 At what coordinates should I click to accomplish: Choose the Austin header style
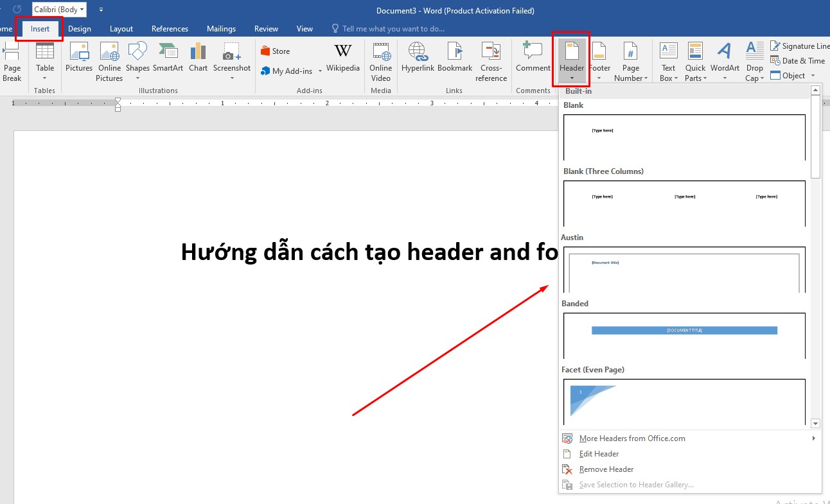click(x=684, y=269)
